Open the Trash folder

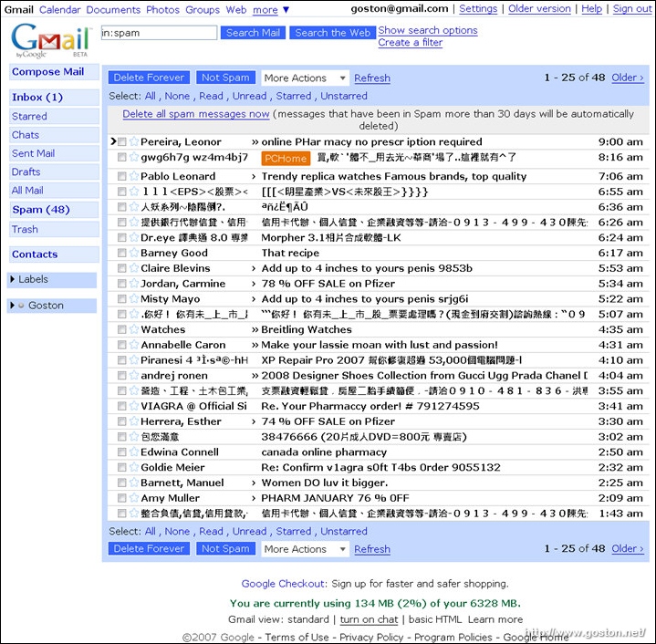[25, 229]
